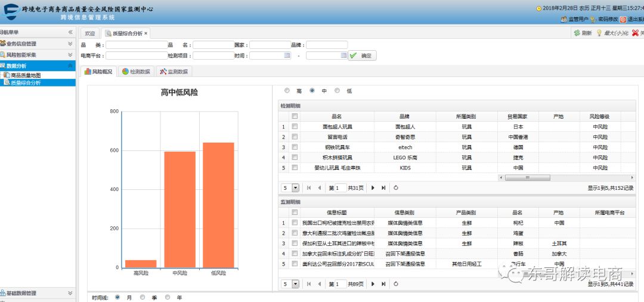
Task: Jump to last page in 监测明细 table
Action: 383,284
